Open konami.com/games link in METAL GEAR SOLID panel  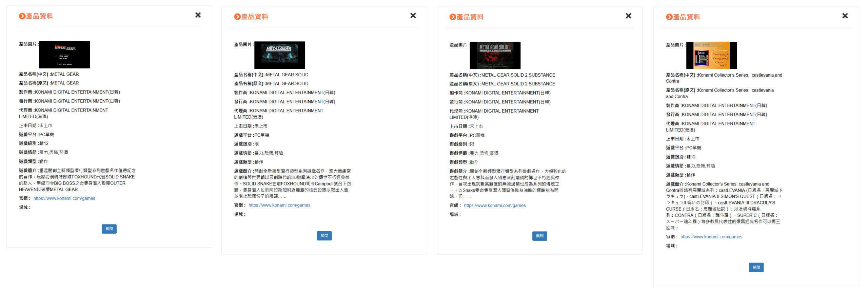click(x=279, y=205)
